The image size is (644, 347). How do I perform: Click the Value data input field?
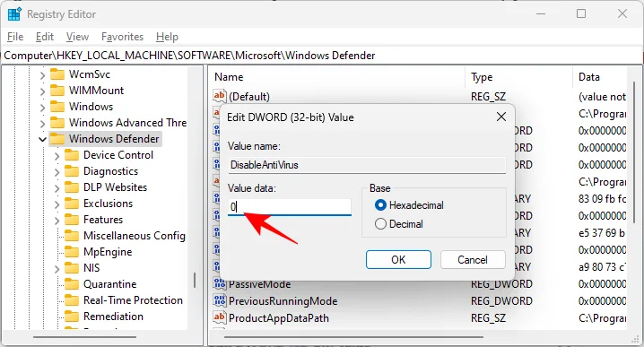click(290, 206)
